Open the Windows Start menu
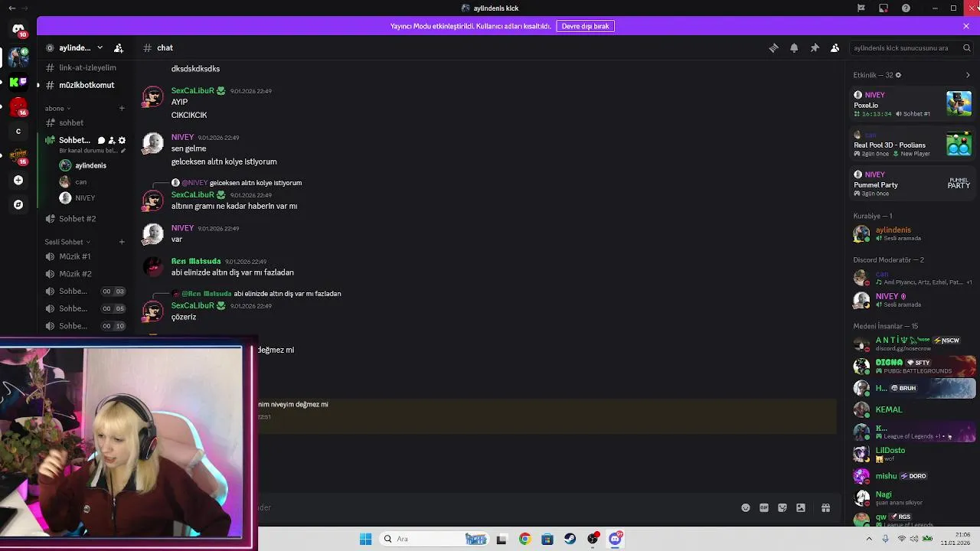980x551 pixels. click(366, 539)
